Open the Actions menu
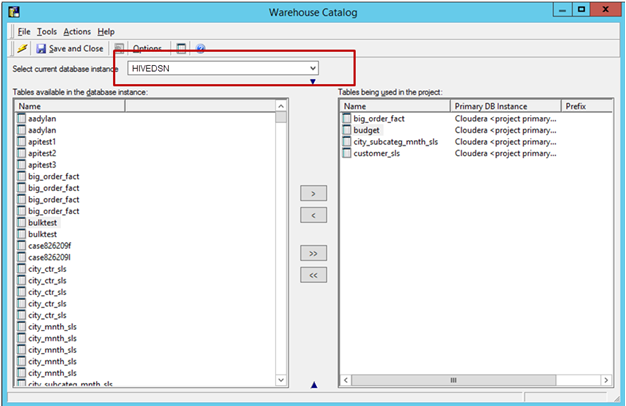The width and height of the screenshot is (626, 406). point(77,32)
